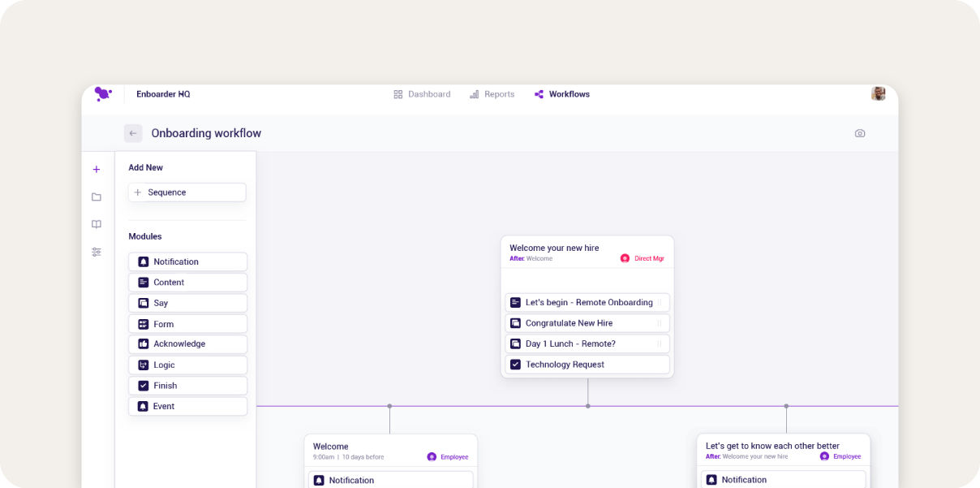Click drag handle on Let's begin row
980x488 pixels.
(660, 302)
